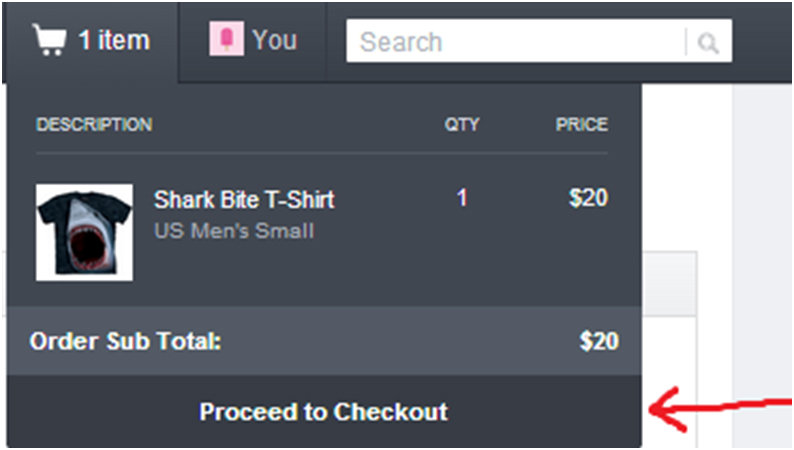Click the US Men's Small size text
The width and height of the screenshot is (794, 450).
(234, 231)
